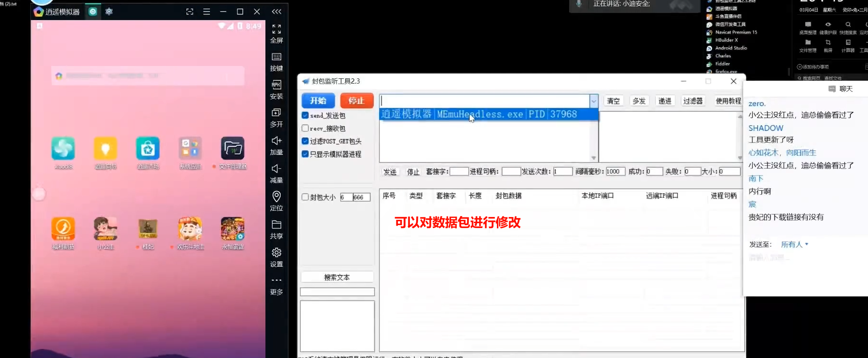
Task: Enable the recv_接收包 checkbox
Action: [x=305, y=128]
